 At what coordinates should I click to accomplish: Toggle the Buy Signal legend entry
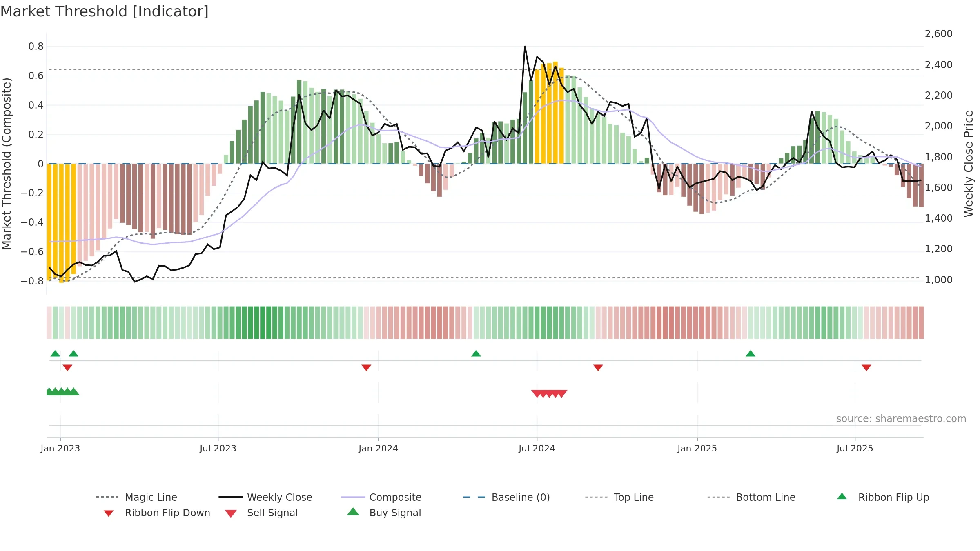384,513
